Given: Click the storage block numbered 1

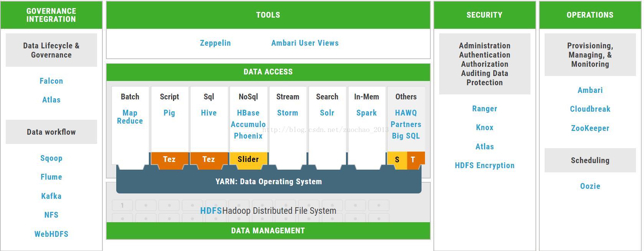Looking at the screenshot, I should (122, 205).
